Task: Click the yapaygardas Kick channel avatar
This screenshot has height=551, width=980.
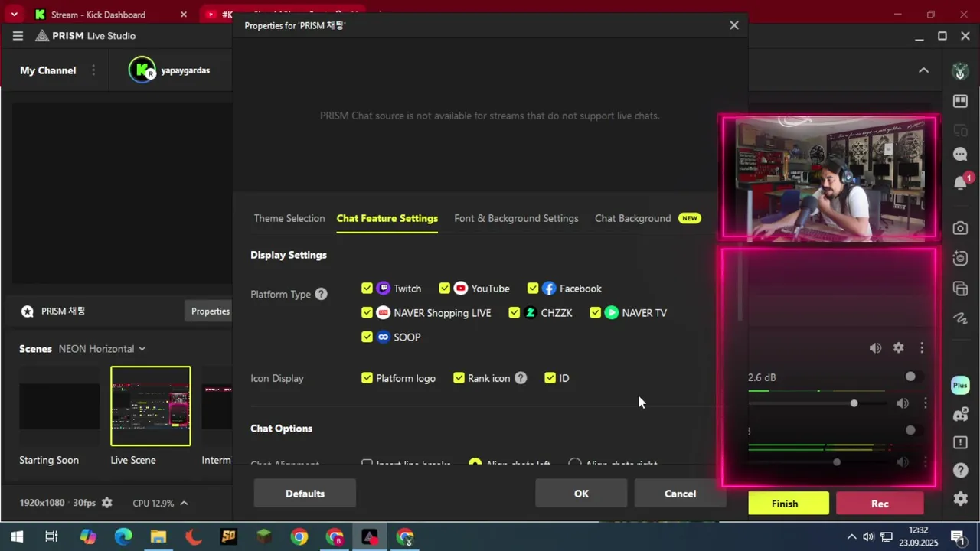Action: 142,70
